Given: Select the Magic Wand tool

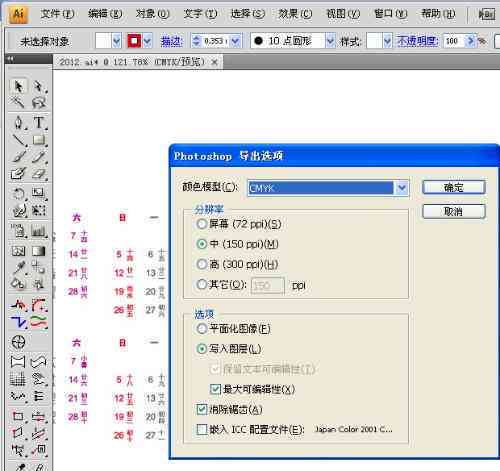Looking at the screenshot, I should [x=18, y=102].
